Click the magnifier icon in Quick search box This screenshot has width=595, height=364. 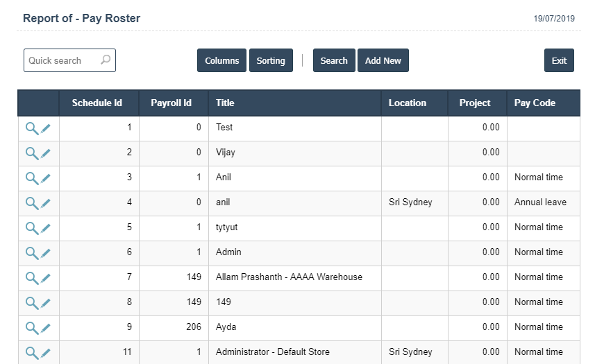click(x=106, y=60)
